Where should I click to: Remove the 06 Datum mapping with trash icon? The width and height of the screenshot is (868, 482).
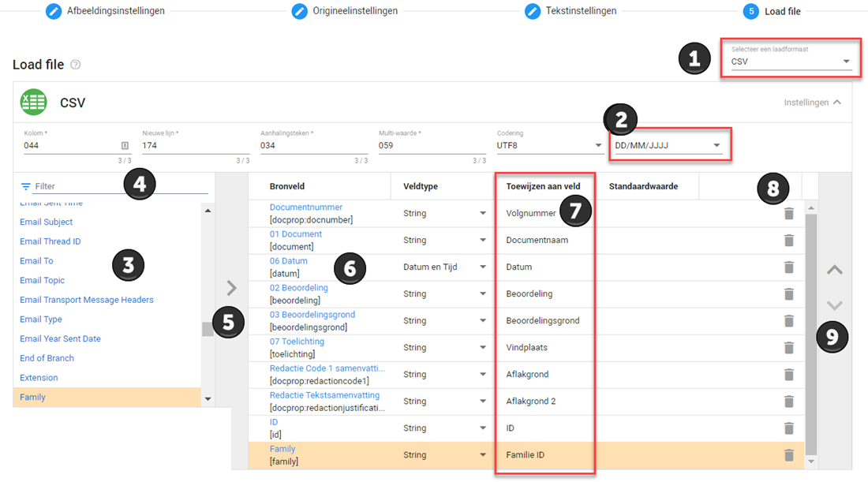788,267
